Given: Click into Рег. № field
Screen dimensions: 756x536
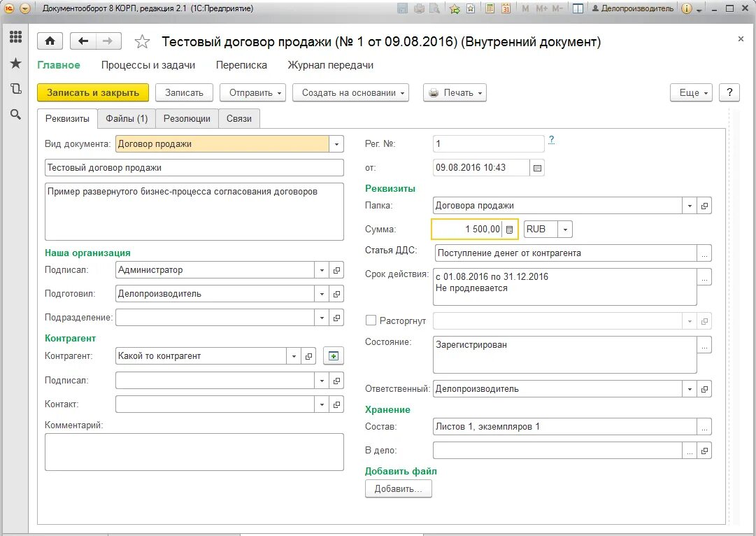Looking at the screenshot, I should (x=488, y=143).
